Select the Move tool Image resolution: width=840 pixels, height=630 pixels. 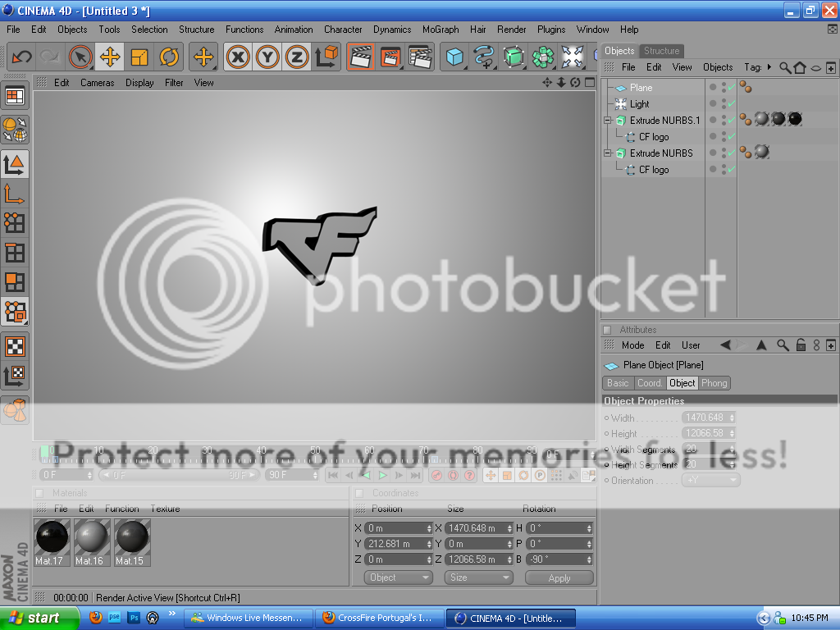click(109, 57)
